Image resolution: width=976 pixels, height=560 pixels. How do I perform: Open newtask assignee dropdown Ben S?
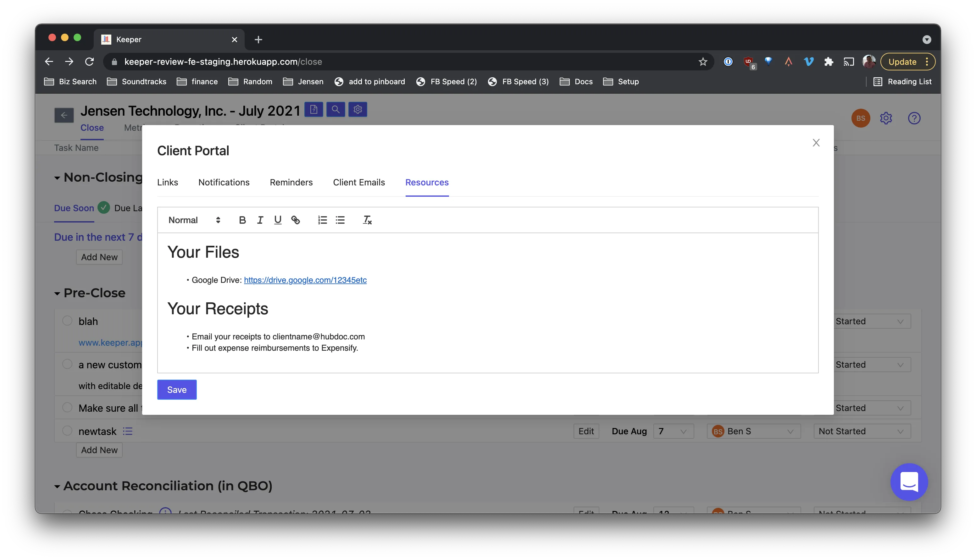click(x=753, y=431)
